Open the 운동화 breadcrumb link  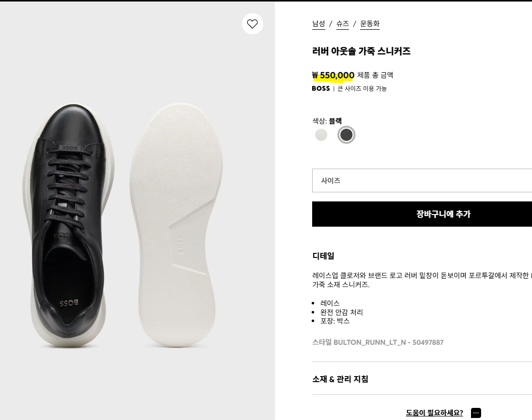pyautogui.click(x=370, y=24)
